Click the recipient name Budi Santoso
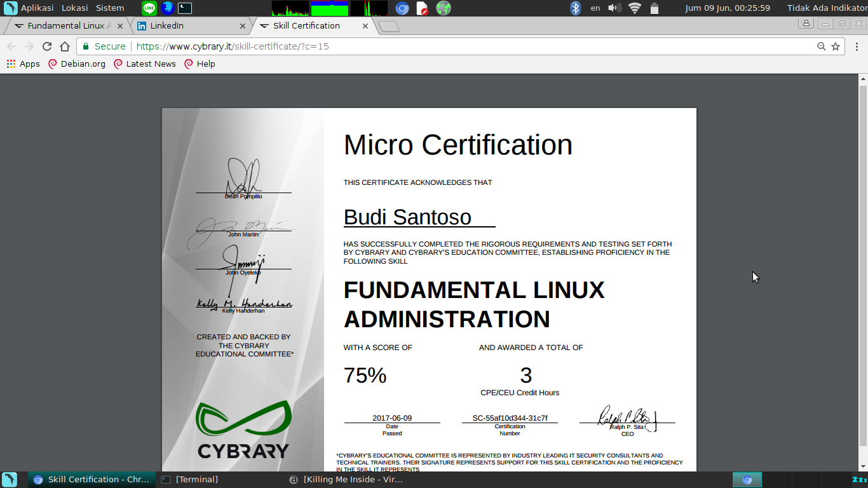 click(407, 217)
